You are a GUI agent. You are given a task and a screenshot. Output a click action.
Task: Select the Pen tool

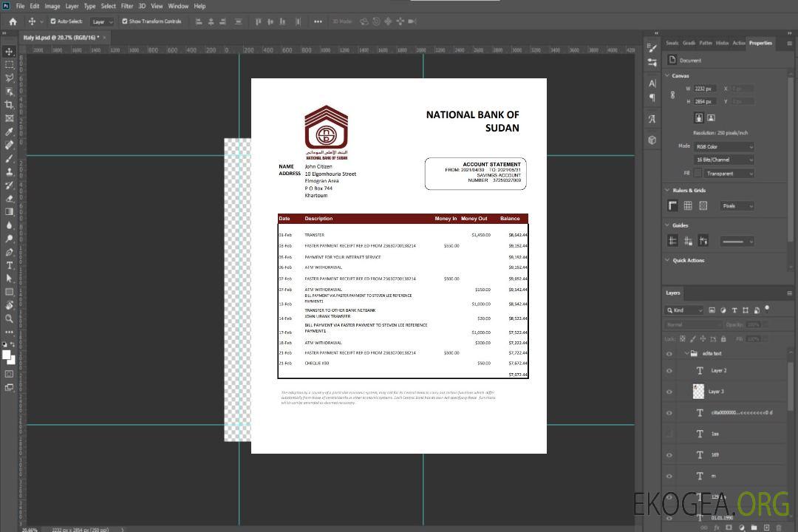coord(9,252)
